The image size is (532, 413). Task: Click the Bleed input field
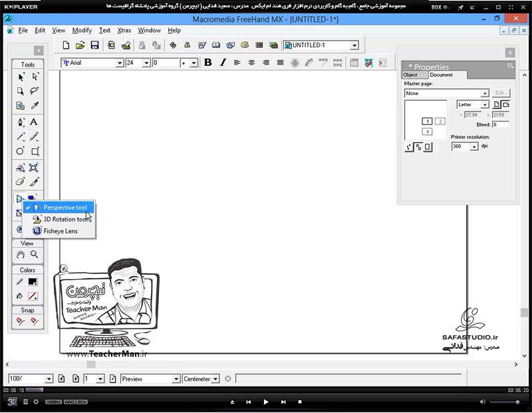pyautogui.click(x=501, y=124)
